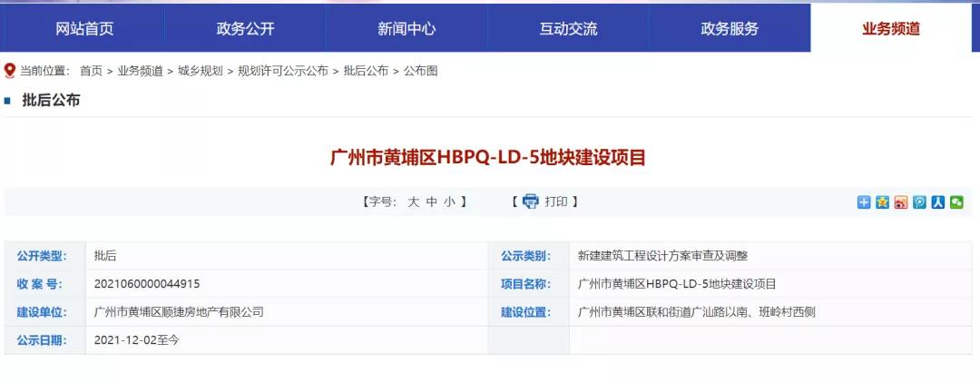Click the 当前位置 label

(45, 71)
